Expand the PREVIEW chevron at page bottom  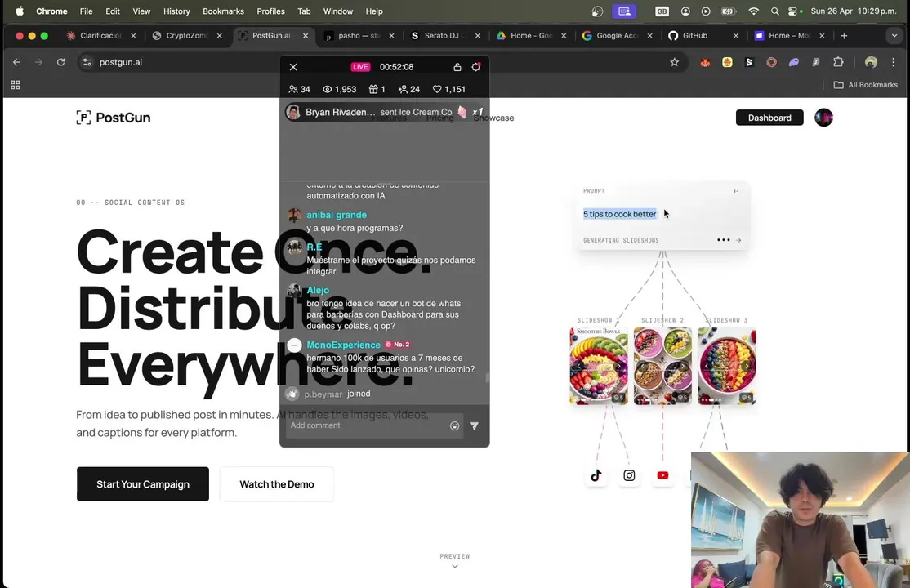coord(455,566)
